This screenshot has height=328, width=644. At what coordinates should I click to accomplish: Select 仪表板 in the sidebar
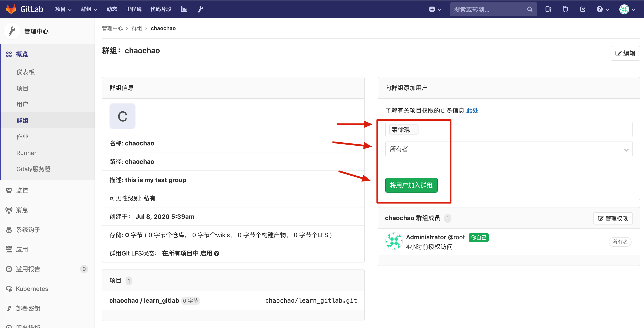tap(26, 72)
